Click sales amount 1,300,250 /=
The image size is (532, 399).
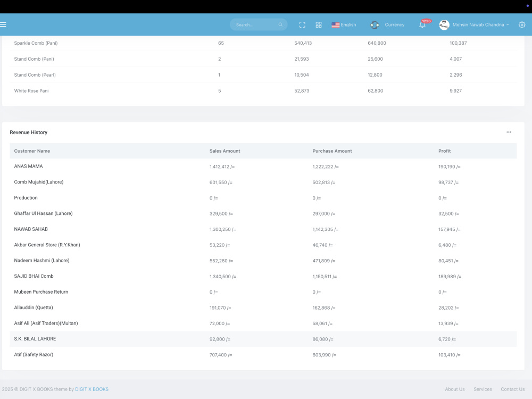pos(222,229)
